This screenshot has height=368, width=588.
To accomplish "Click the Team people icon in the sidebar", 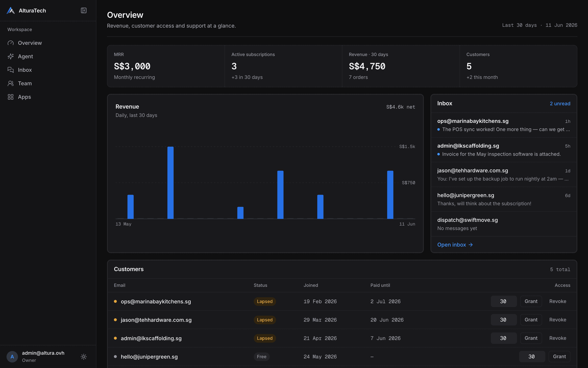I will point(10,83).
